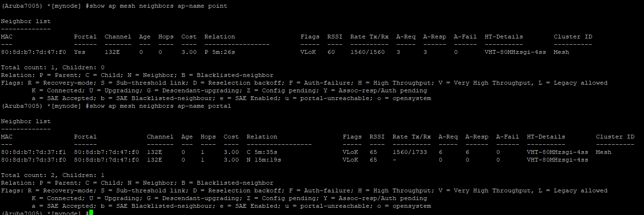Click channel 132E in the P 5m:26s row
This screenshot has height=215, width=644.
112,52
